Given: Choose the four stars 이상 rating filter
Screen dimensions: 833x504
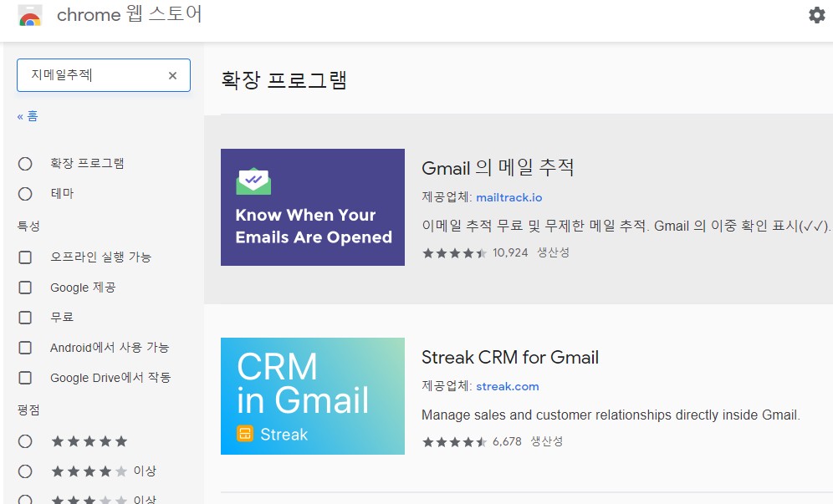Looking at the screenshot, I should pyautogui.click(x=25, y=471).
